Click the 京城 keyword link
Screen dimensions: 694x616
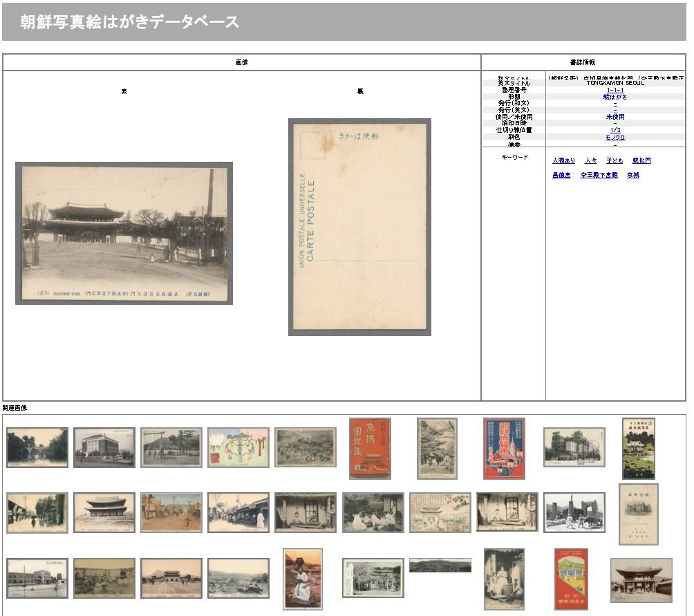pyautogui.click(x=633, y=175)
